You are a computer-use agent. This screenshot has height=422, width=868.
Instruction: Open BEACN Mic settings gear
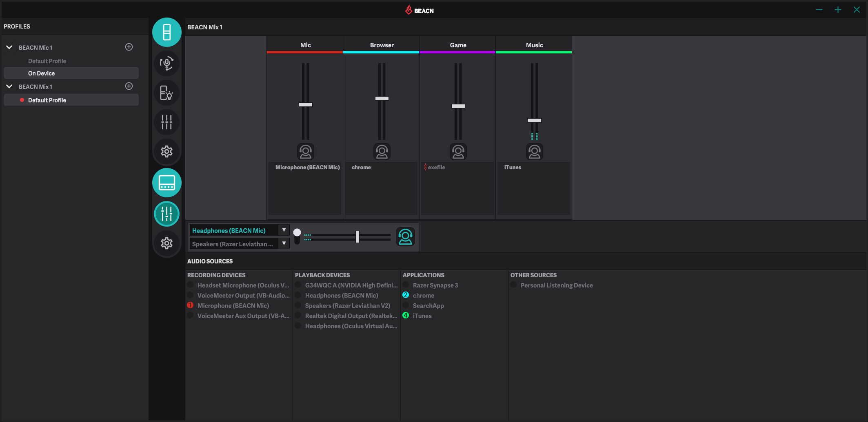166,152
